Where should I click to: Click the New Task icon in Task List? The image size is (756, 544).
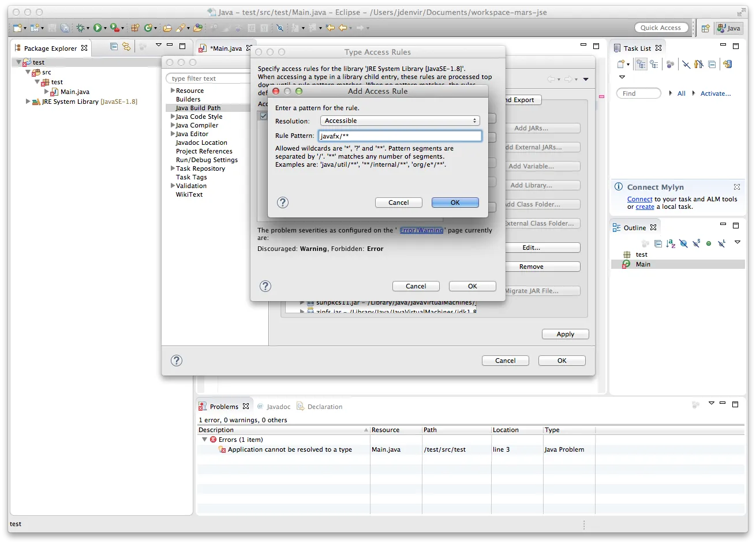pos(621,65)
